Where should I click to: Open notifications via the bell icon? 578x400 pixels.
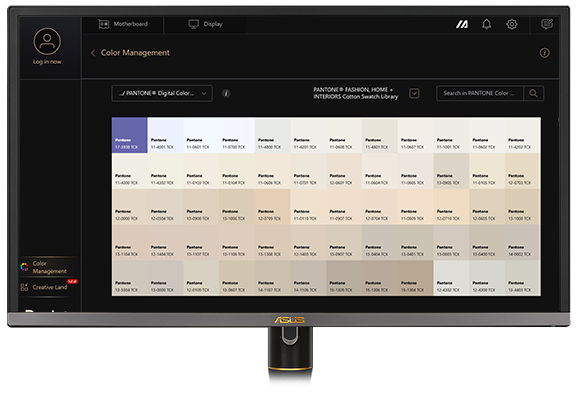(487, 24)
